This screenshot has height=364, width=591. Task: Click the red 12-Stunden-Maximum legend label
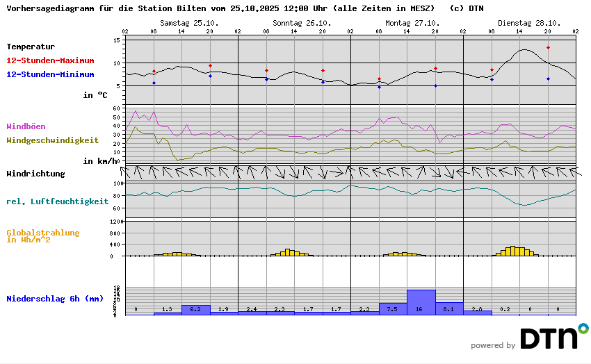50,60
